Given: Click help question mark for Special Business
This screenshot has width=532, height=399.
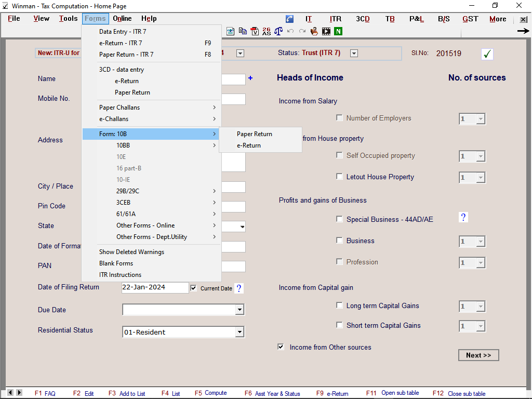Looking at the screenshot, I should click(463, 217).
